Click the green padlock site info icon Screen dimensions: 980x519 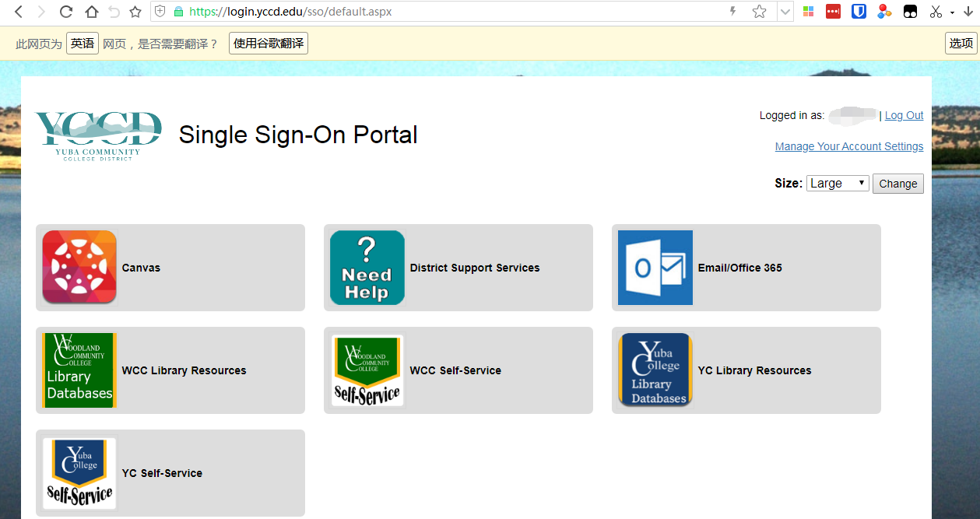pyautogui.click(x=178, y=12)
